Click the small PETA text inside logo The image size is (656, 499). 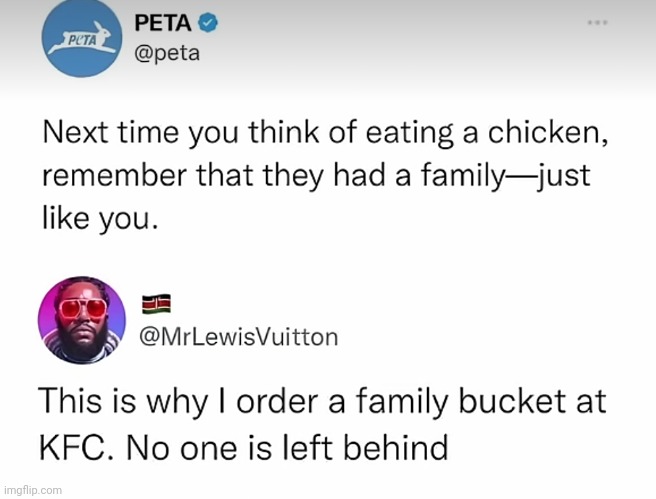coord(82,41)
